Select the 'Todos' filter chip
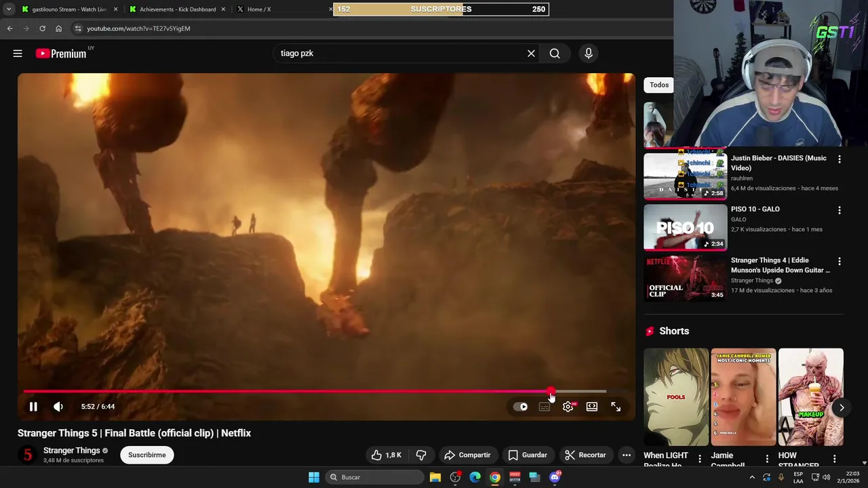This screenshot has width=868, height=488. [x=658, y=85]
